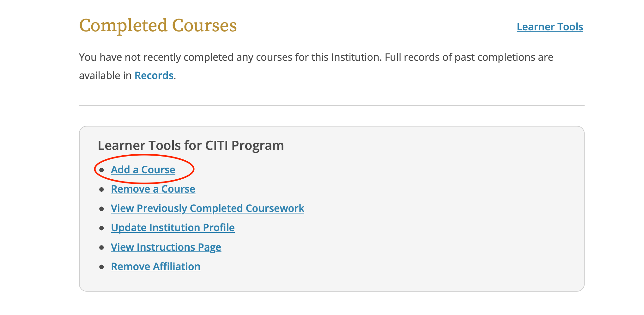This screenshot has width=644, height=315.
Task: View the institution's instructions page
Action: (166, 247)
